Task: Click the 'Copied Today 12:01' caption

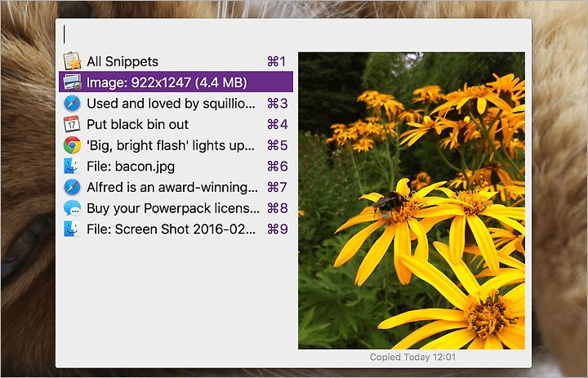Action: point(412,358)
